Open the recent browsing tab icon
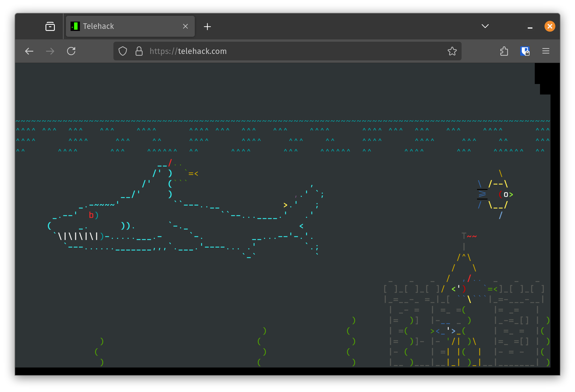575x392 pixels. point(50,27)
